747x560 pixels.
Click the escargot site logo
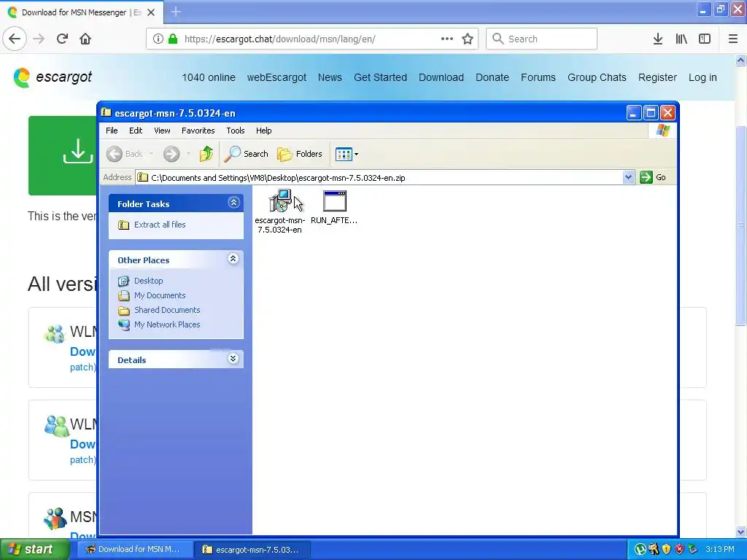pyautogui.click(x=53, y=77)
